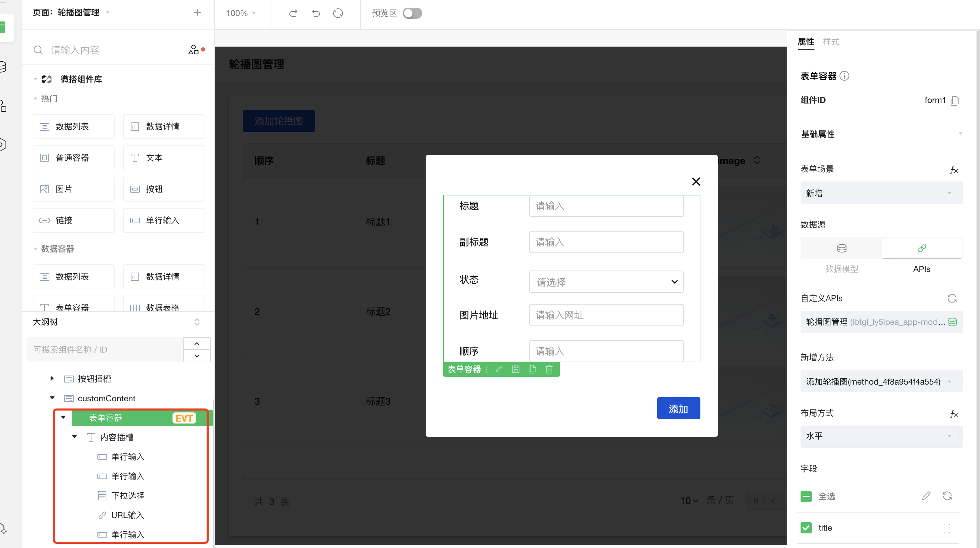Viewport: 980px width, 548px height.
Task: Click the 标题 text input field
Action: pyautogui.click(x=606, y=206)
